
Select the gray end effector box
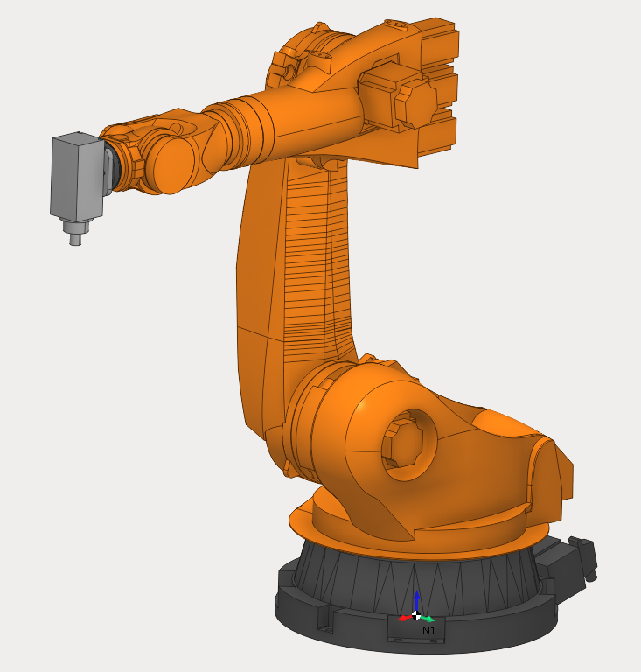tap(78, 178)
